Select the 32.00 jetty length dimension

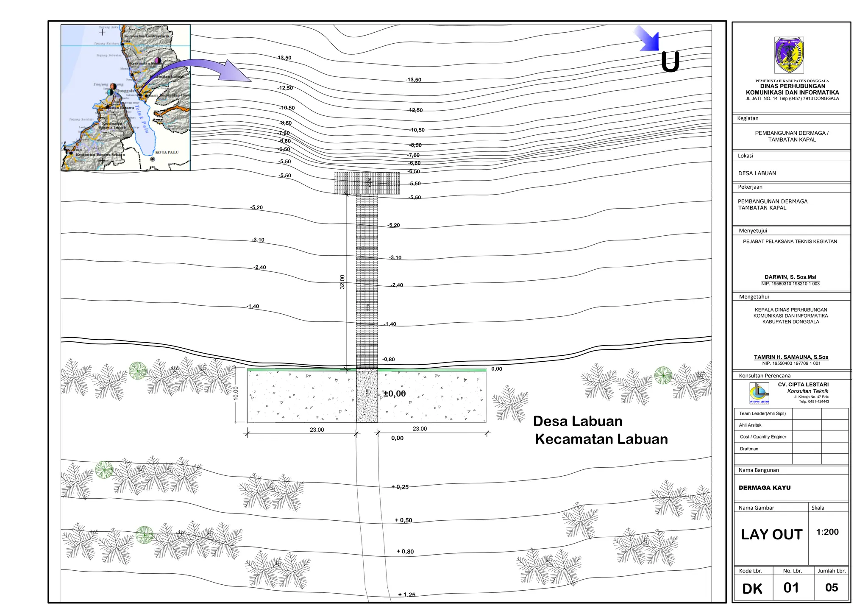click(x=342, y=282)
